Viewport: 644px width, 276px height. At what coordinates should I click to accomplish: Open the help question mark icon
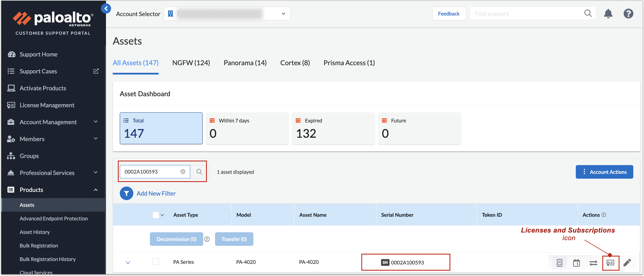click(628, 14)
